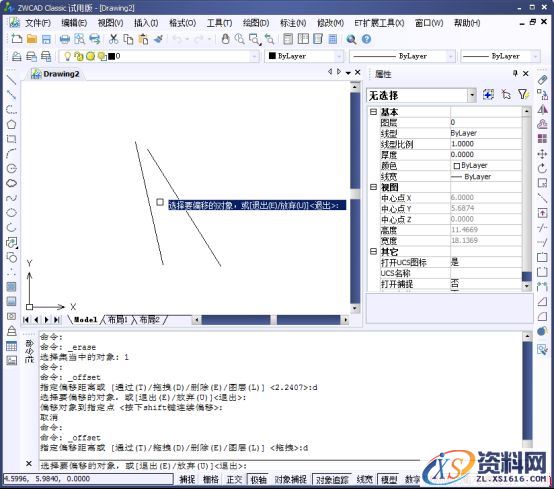This screenshot has height=489, width=554.
Task: Open a file with folder icon
Action: coord(31,39)
